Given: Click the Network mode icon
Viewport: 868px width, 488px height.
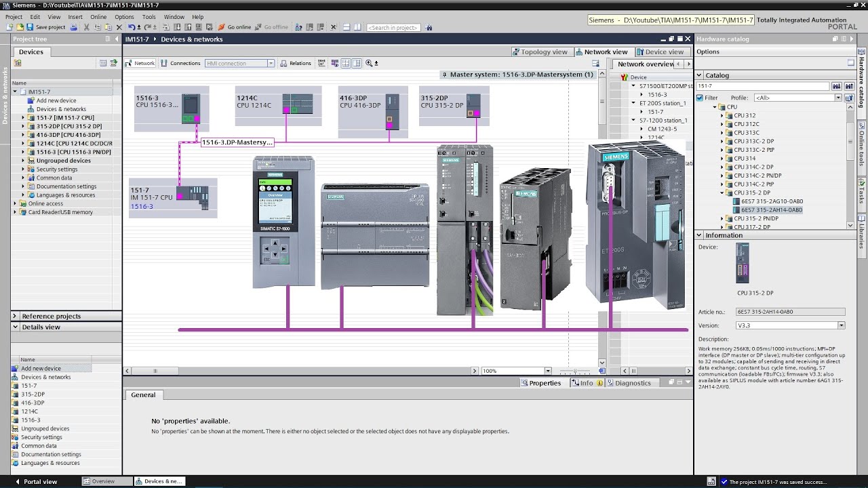Looking at the screenshot, I should click(128, 63).
